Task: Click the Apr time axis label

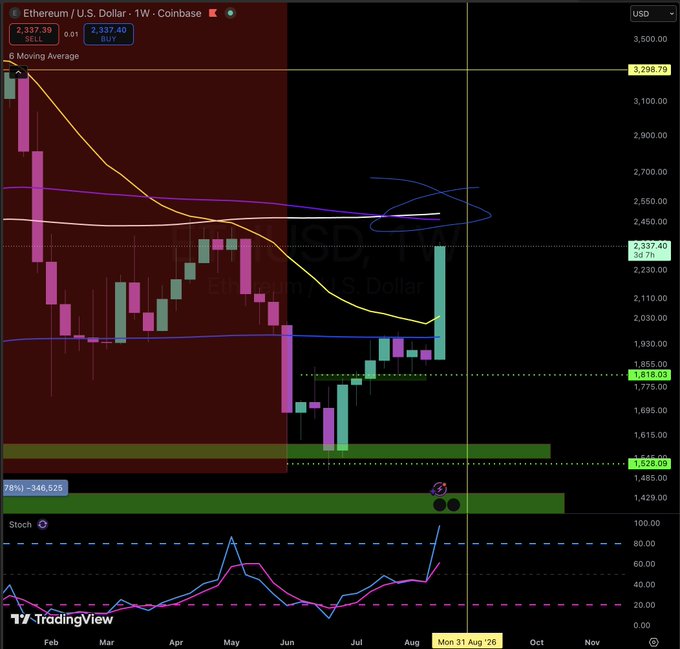Action: click(x=176, y=642)
